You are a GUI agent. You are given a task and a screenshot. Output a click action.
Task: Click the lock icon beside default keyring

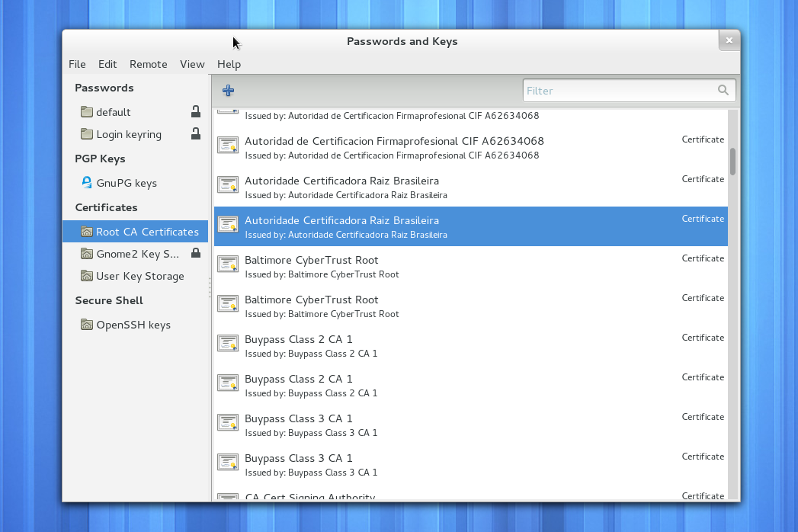(x=196, y=111)
